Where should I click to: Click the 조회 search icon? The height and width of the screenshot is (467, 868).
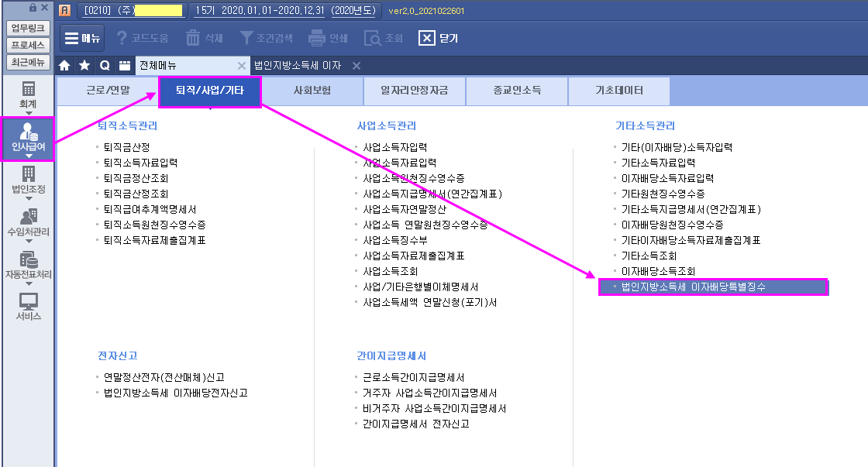click(373, 38)
